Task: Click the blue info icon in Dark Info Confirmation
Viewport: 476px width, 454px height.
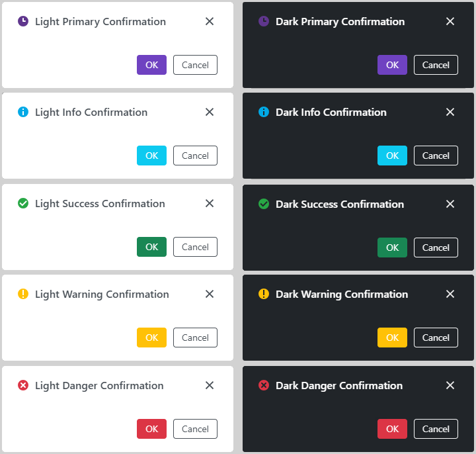Action: (x=264, y=112)
